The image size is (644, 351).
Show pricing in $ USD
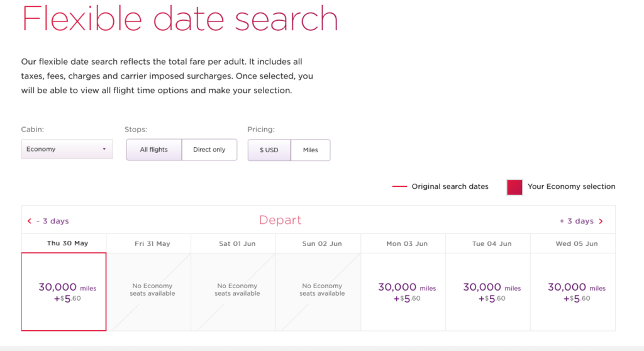coord(269,150)
